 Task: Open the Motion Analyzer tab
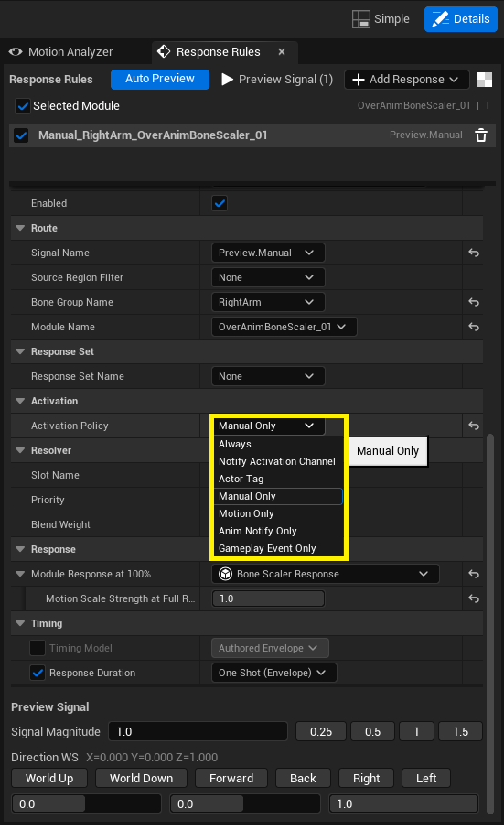[60, 52]
